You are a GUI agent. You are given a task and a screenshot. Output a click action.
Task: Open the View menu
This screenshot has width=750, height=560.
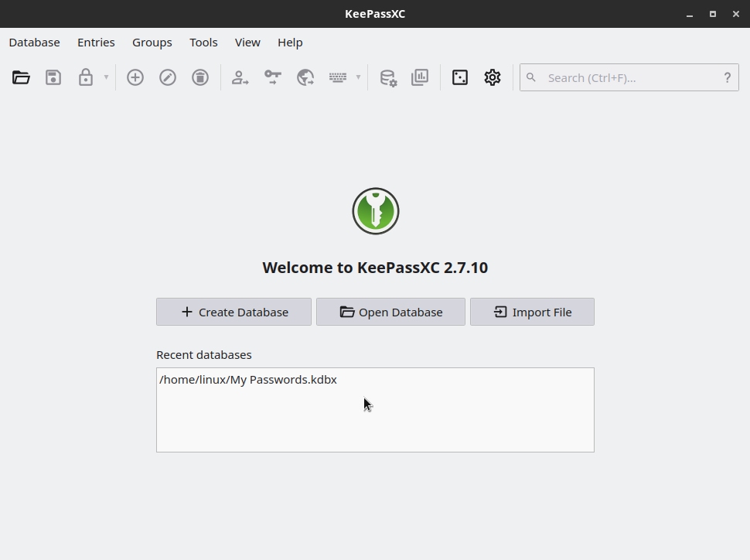pos(247,43)
